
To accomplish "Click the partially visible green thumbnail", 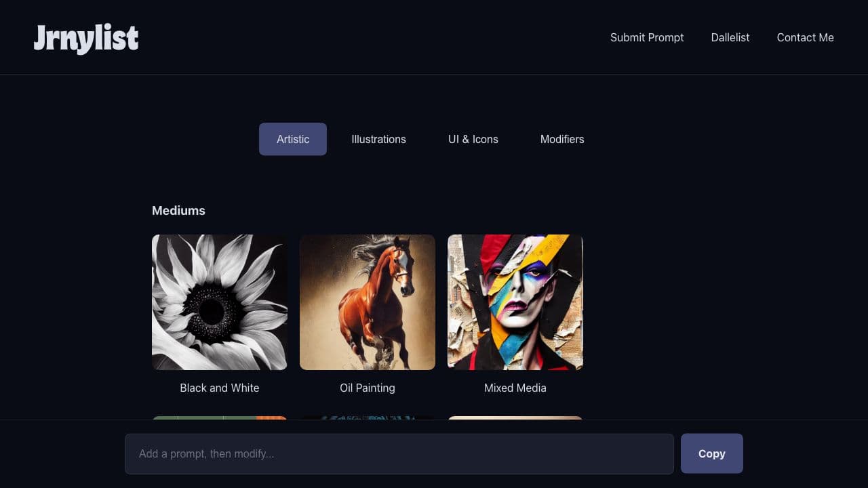I will [220, 418].
